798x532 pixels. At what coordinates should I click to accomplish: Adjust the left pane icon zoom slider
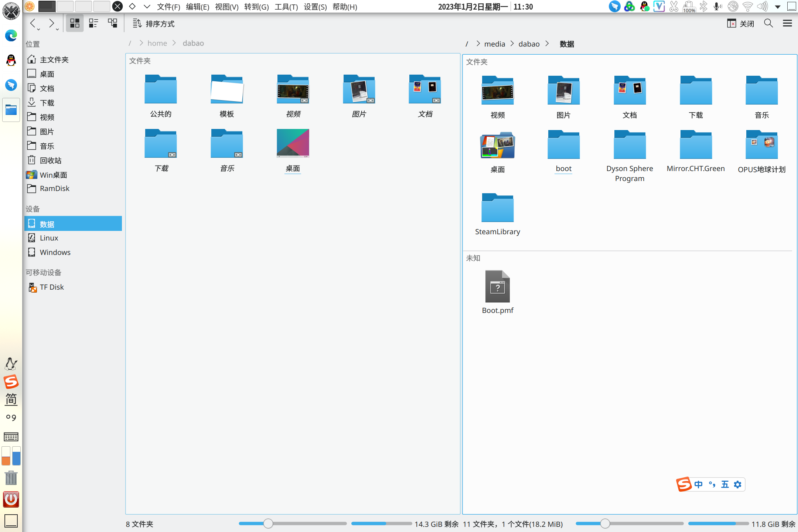(268, 524)
